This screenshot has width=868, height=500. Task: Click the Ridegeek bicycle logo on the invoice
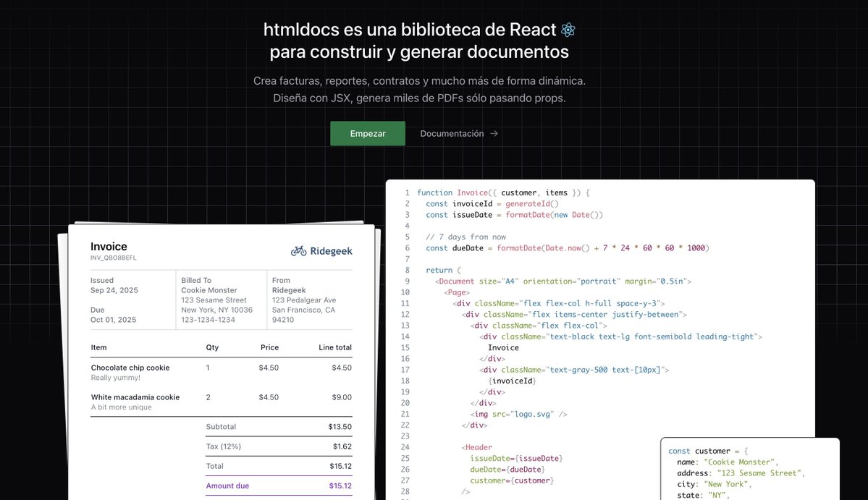(x=298, y=251)
